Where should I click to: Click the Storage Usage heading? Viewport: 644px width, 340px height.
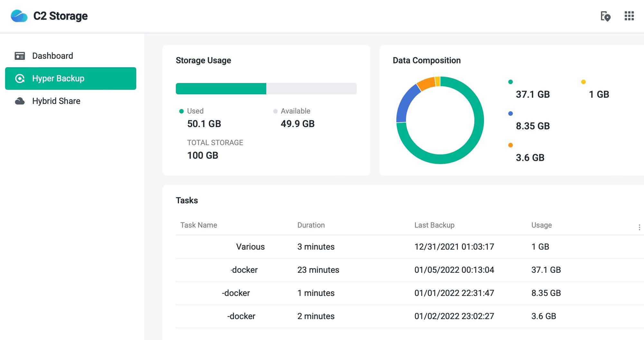pos(204,60)
